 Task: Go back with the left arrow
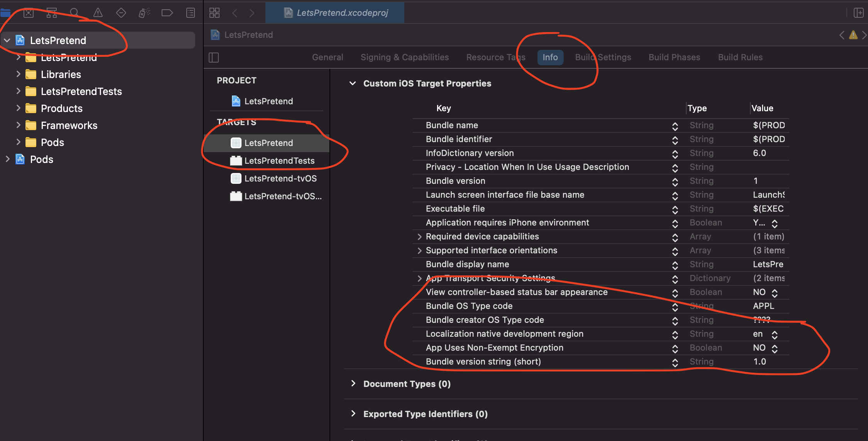[x=235, y=13]
